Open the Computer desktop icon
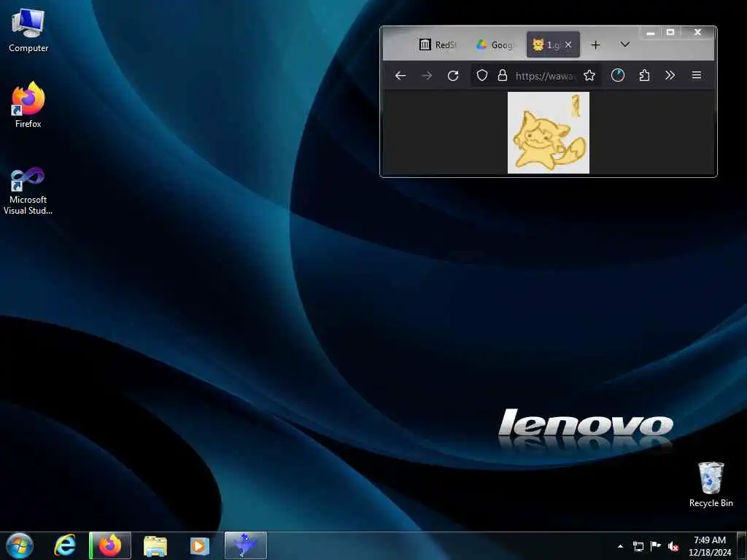This screenshot has height=560, width=747. pyautogui.click(x=28, y=31)
